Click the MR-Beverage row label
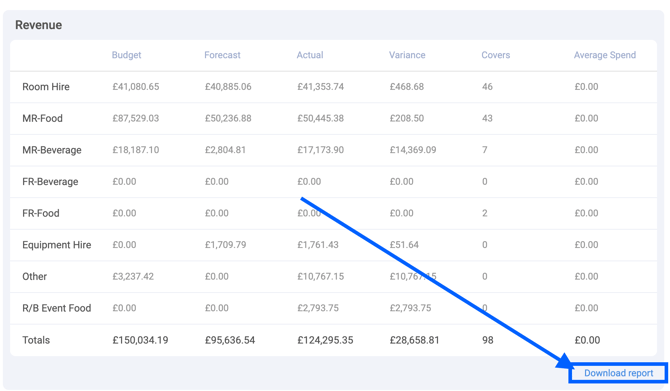The height and width of the screenshot is (391, 670). click(52, 150)
